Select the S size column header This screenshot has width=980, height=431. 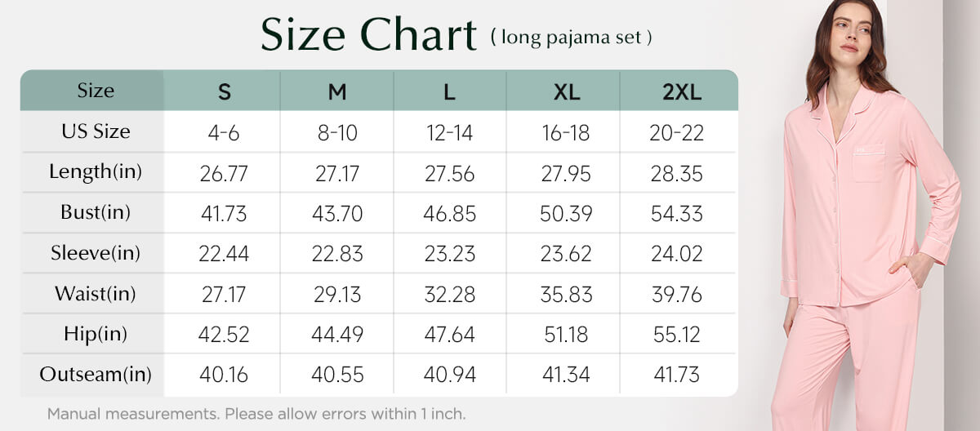(223, 91)
